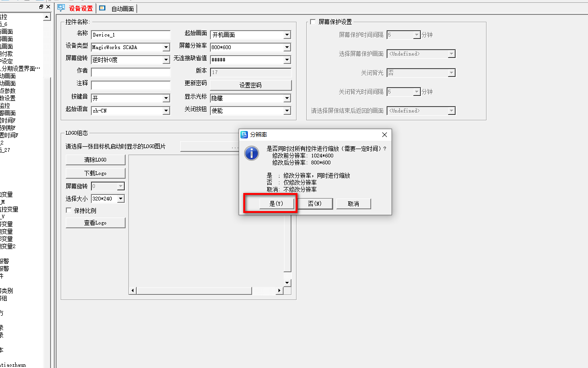Screen dimensions: 588x368
Task: Select tree item ending '类别'
Action: 6,291
